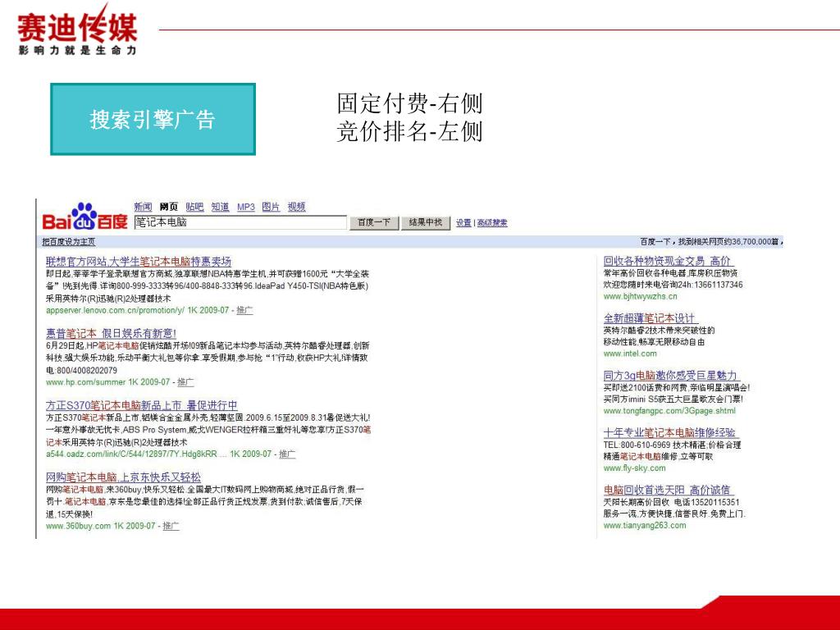The image size is (840, 630).
Task: Click the 赛迪传媒 logo in the slide header
Action: click(x=78, y=30)
